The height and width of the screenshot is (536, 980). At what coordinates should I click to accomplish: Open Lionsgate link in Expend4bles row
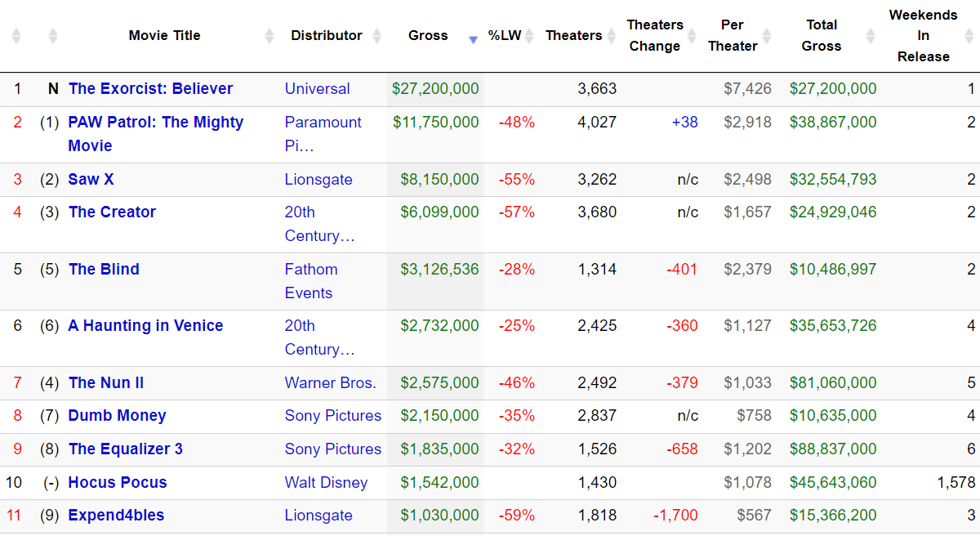coord(318,516)
